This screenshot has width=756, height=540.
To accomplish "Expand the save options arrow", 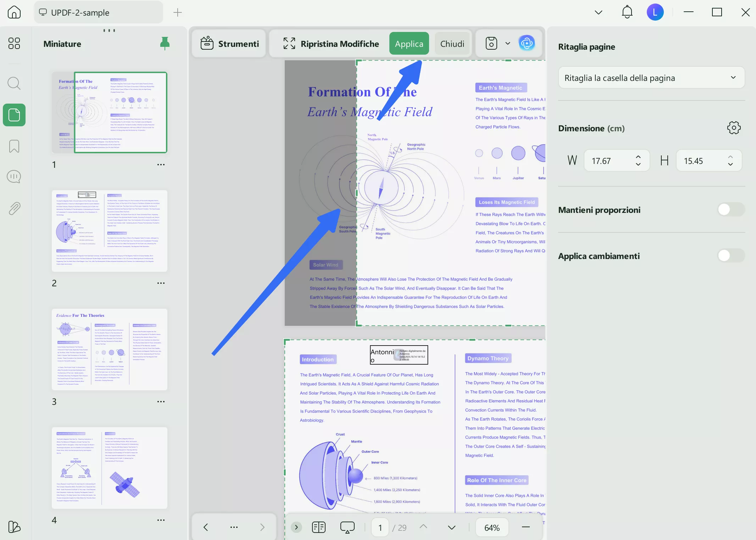I will tap(507, 43).
